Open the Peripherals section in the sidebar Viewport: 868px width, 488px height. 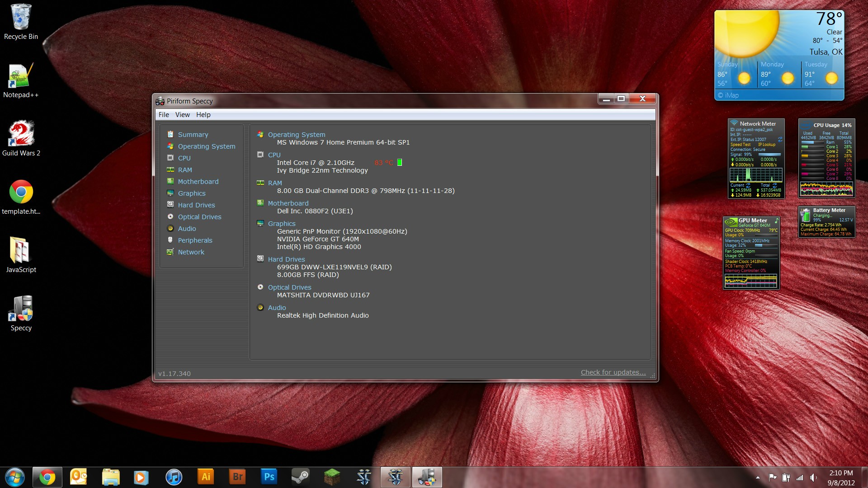coord(195,240)
